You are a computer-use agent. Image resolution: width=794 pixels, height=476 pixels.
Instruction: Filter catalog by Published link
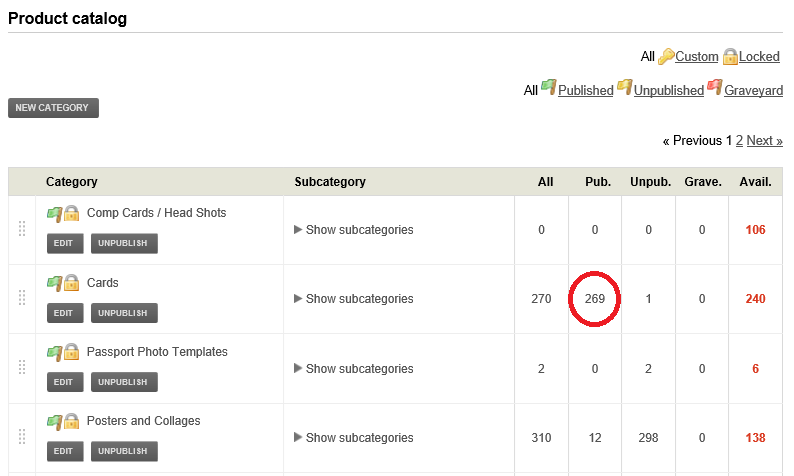(x=585, y=91)
